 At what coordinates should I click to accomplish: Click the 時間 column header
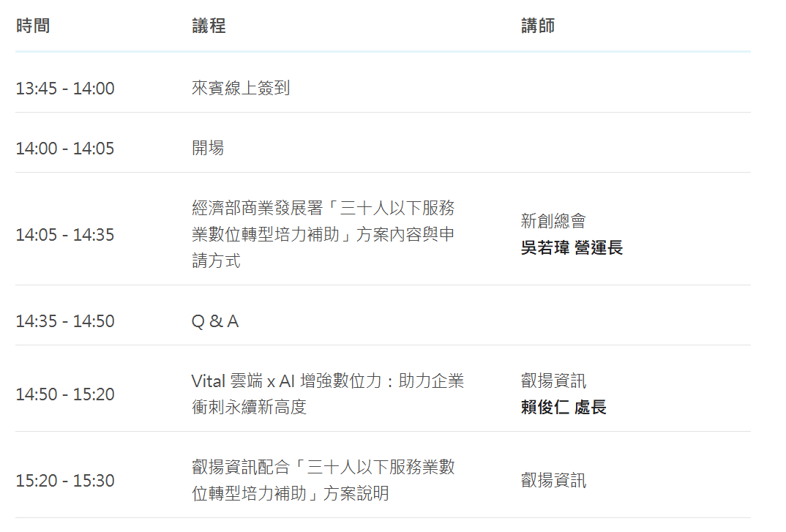click(33, 26)
